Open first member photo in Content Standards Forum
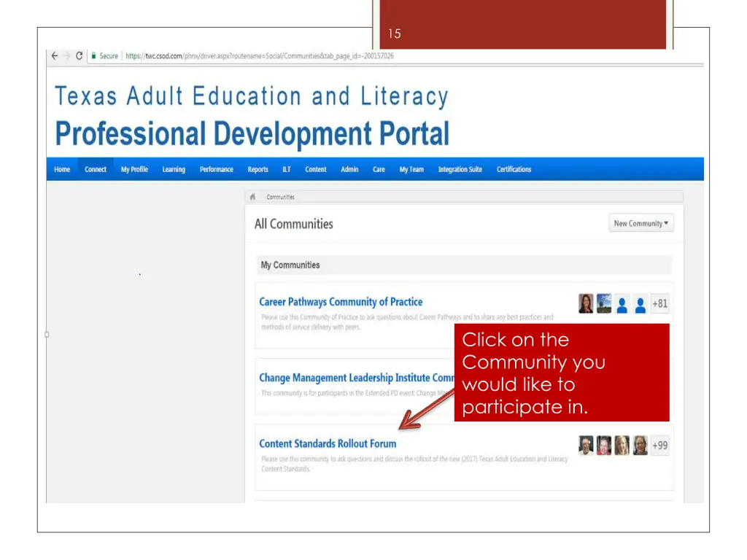 [586, 446]
